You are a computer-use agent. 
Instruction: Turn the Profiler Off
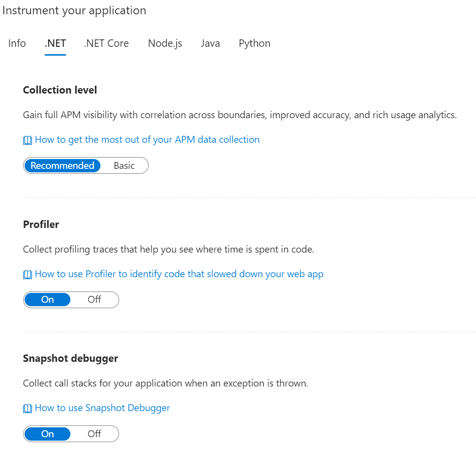[x=94, y=299]
